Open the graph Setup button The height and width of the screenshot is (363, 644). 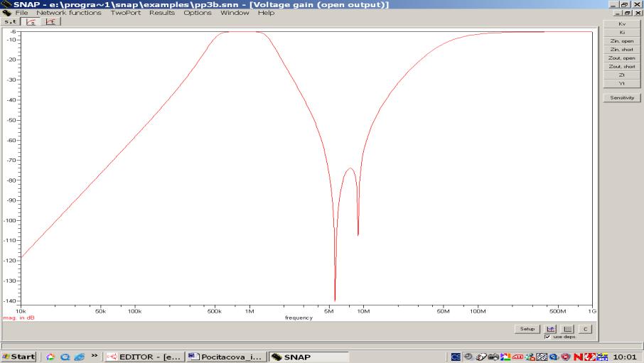point(527,329)
